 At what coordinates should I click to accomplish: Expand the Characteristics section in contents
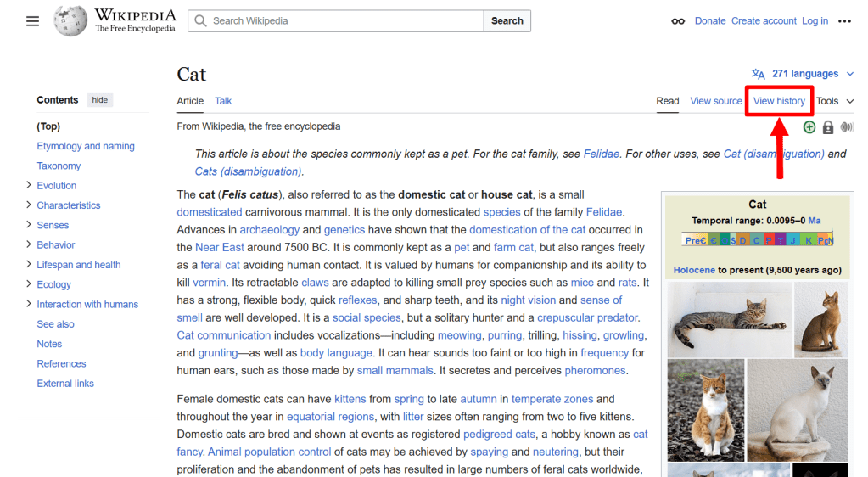pos(29,205)
